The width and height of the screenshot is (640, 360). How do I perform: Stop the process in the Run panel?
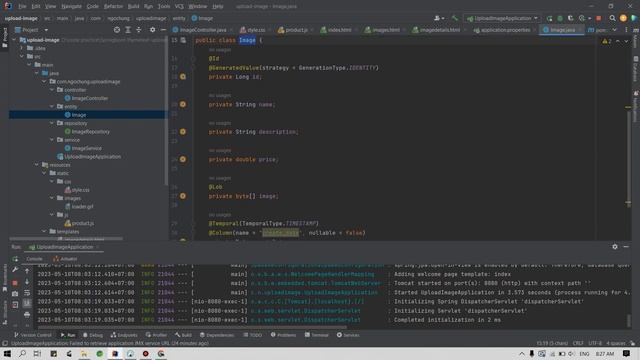point(15,282)
